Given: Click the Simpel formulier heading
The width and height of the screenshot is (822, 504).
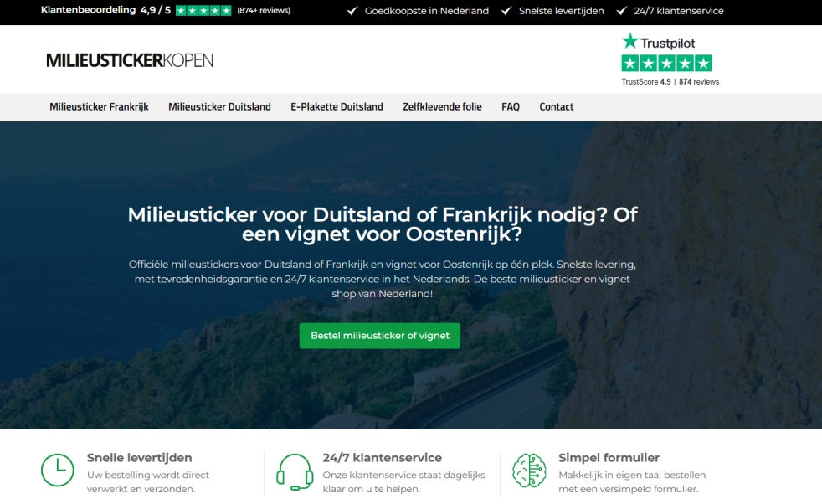Looking at the screenshot, I should (609, 458).
